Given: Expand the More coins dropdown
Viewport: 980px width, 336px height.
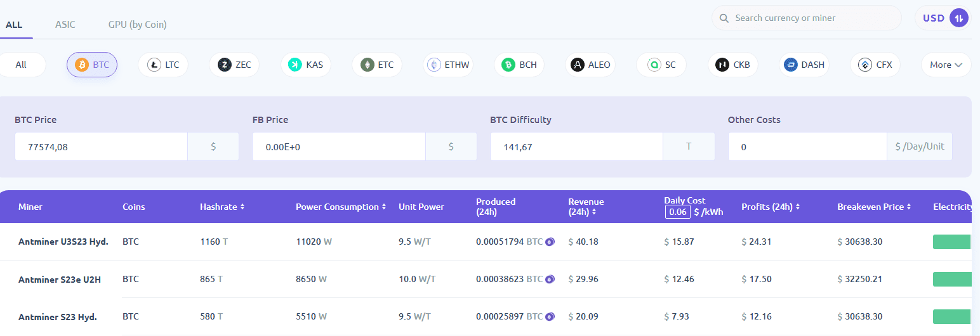Looking at the screenshot, I should 946,65.
